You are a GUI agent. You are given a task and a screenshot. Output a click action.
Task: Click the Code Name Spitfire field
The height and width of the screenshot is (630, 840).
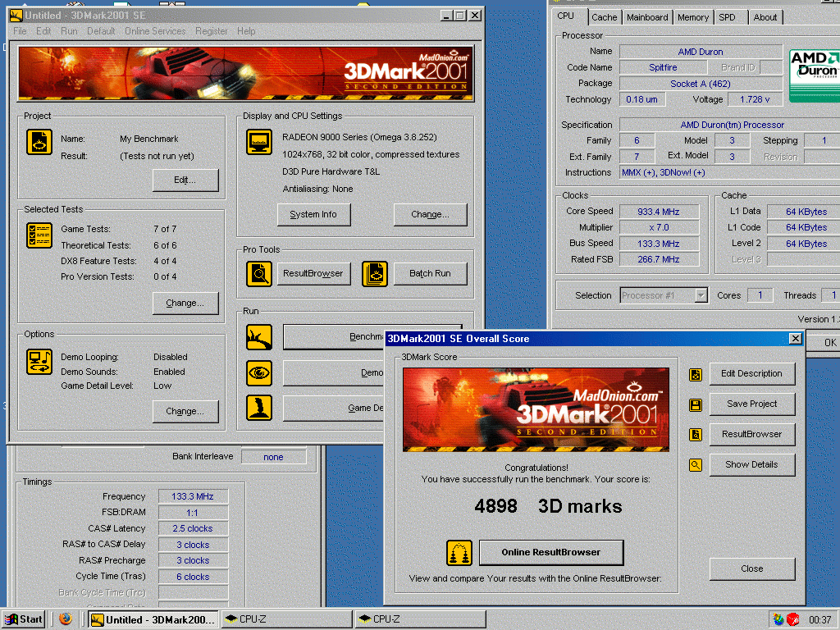click(x=663, y=67)
